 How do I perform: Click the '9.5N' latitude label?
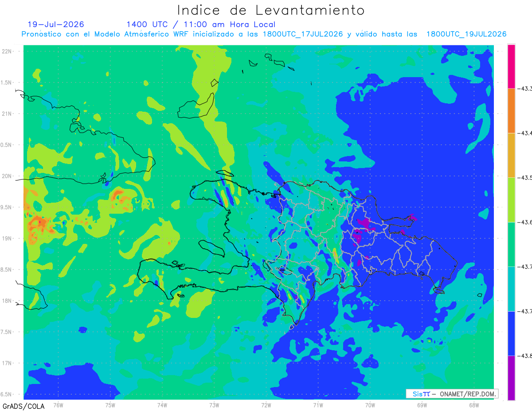pyautogui.click(x=7, y=207)
